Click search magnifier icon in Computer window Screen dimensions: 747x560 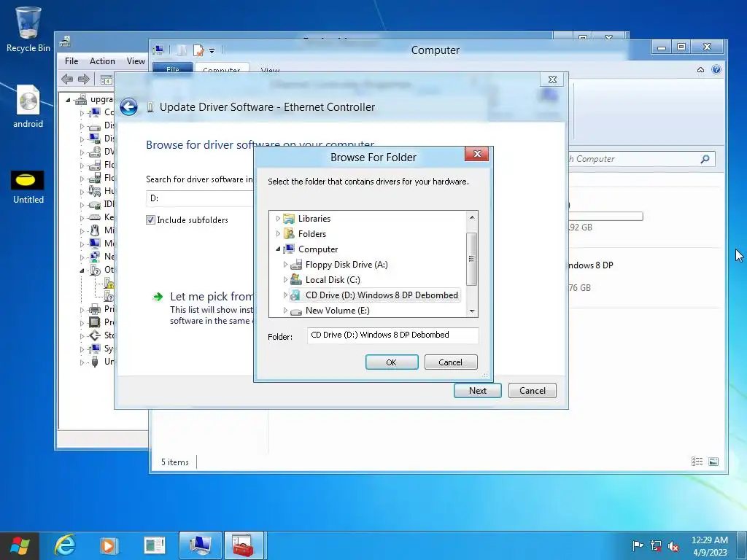tap(705, 159)
